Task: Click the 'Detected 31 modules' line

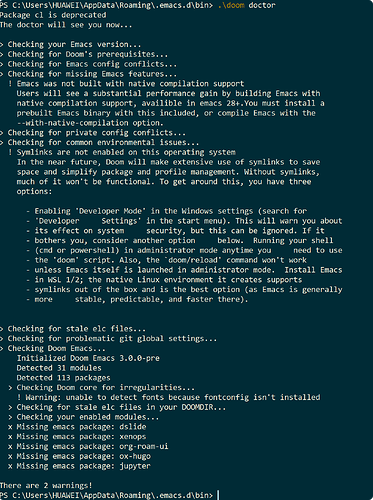Action: pyautogui.click(x=59, y=368)
